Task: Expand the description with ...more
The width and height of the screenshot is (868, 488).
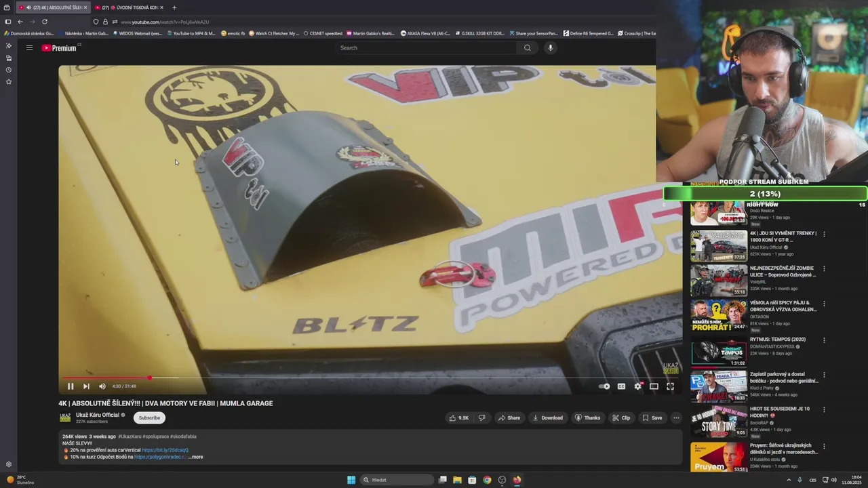Action: [x=195, y=457]
